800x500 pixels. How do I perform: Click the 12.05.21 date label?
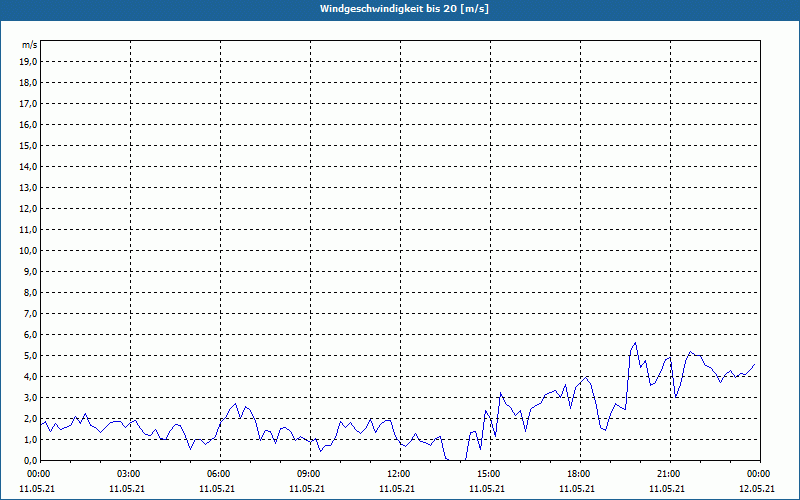tap(757, 488)
